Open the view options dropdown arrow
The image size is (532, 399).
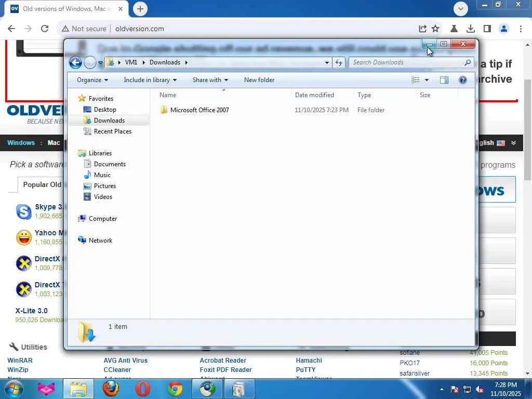pos(427,80)
